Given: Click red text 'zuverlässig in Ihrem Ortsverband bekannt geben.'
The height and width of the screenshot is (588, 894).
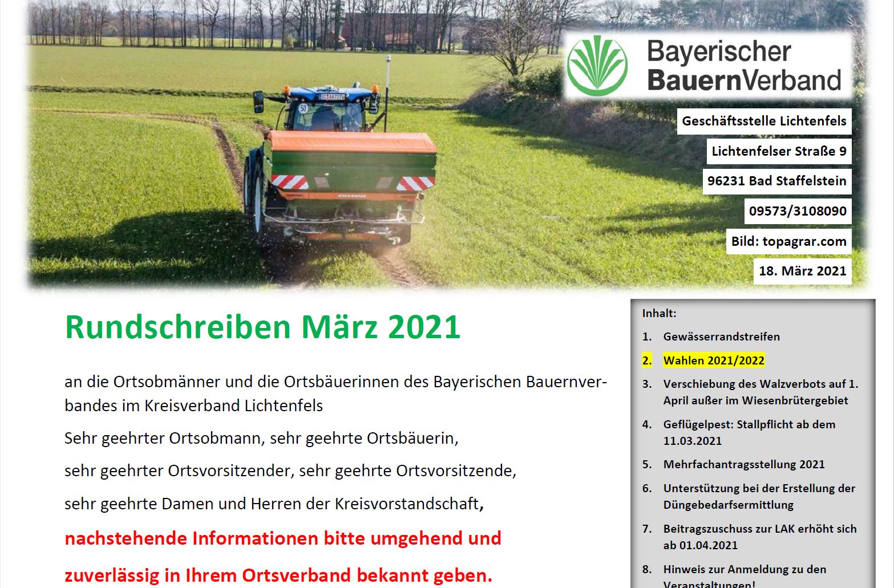Looking at the screenshot, I should click(x=278, y=575).
